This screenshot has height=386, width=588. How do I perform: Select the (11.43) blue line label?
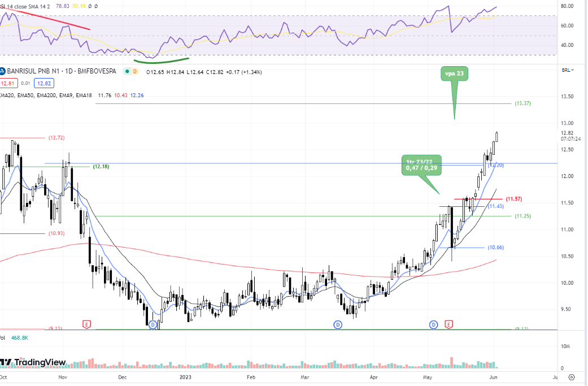click(496, 206)
